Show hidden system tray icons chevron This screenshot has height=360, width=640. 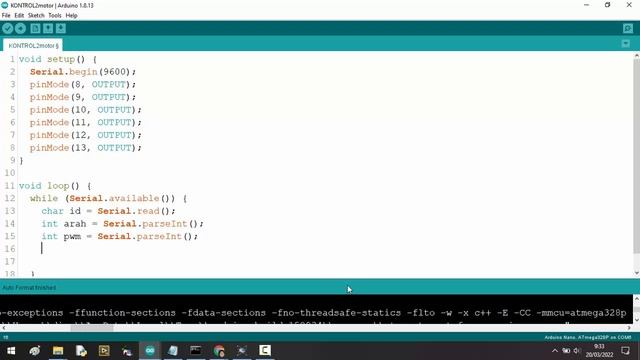554,351
